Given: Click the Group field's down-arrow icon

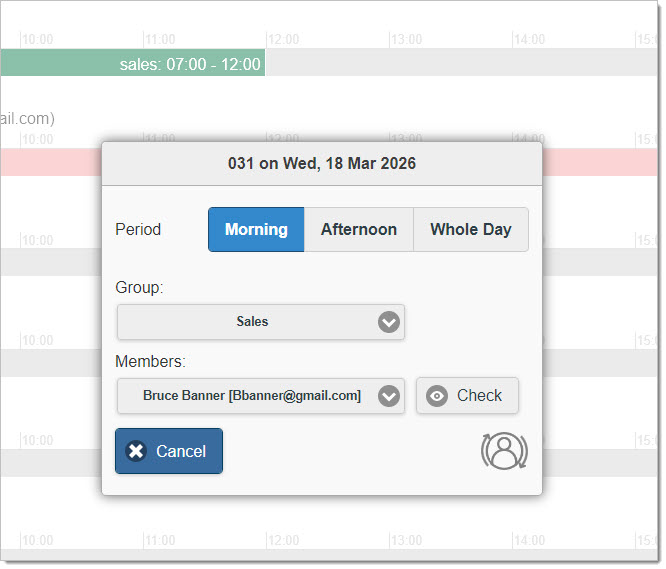Looking at the screenshot, I should (389, 322).
